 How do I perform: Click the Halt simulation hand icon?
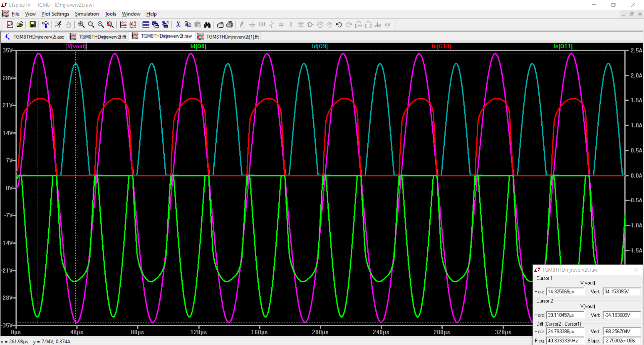68,25
